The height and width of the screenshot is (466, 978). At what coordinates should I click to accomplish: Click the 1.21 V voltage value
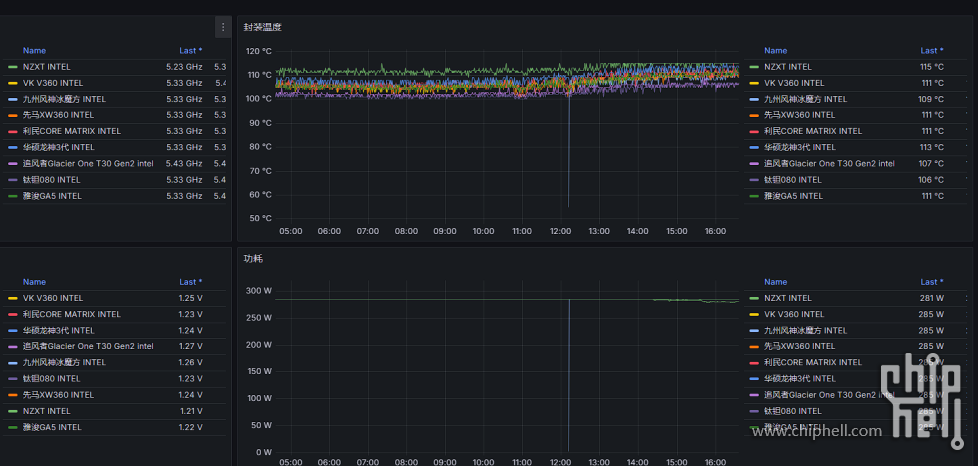(x=190, y=411)
